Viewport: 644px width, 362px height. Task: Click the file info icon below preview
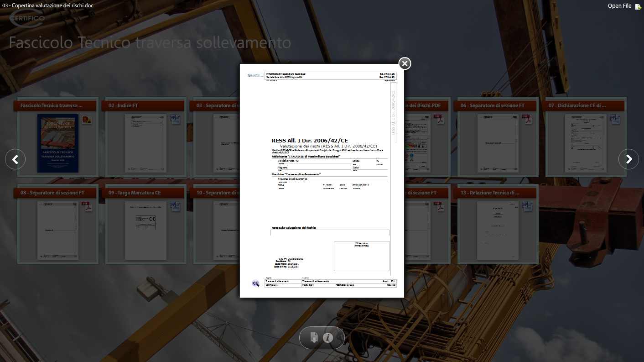click(x=328, y=338)
